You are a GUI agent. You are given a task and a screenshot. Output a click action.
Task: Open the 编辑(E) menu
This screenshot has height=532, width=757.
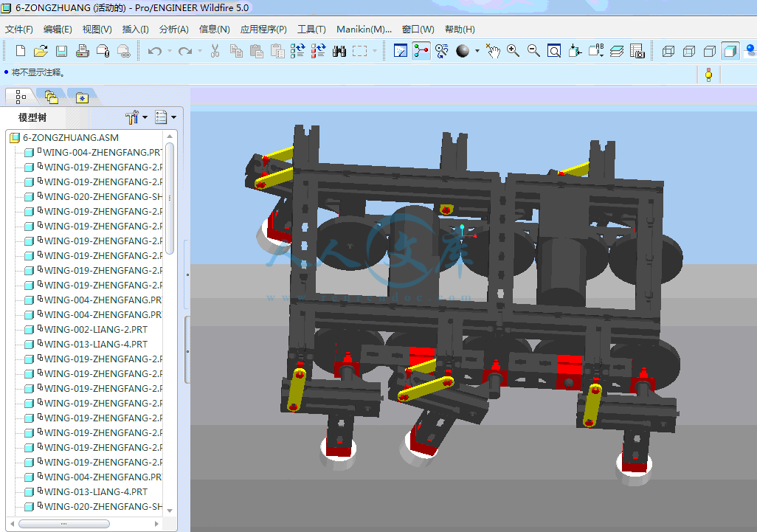click(x=58, y=30)
